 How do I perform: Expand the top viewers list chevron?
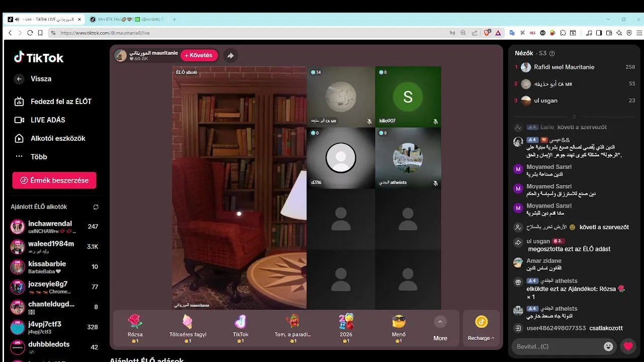pyautogui.click(x=574, y=116)
